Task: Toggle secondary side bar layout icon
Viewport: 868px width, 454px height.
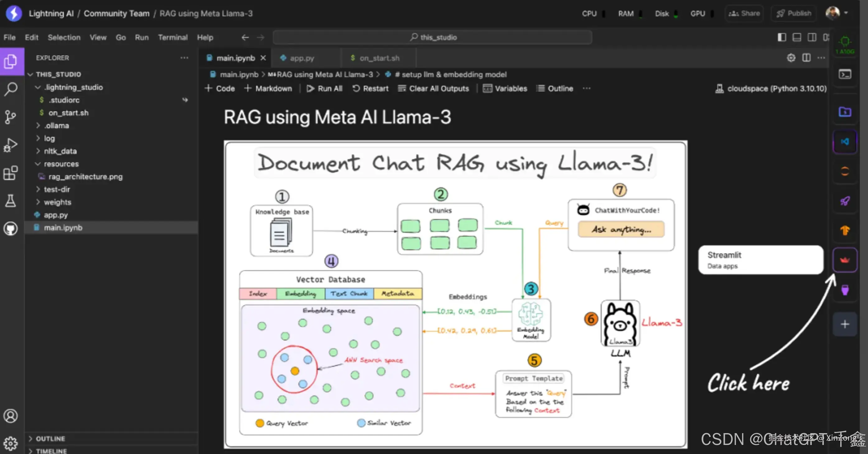Action: pyautogui.click(x=812, y=37)
